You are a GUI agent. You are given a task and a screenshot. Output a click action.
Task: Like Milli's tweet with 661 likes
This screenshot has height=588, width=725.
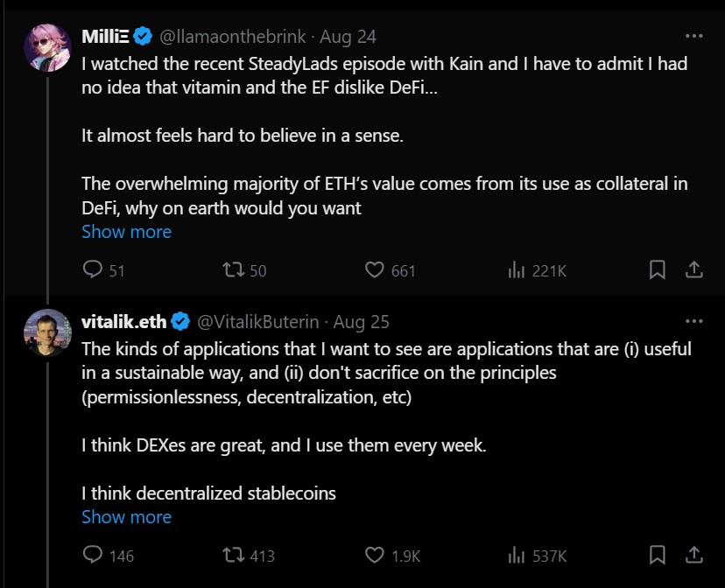coord(376,270)
